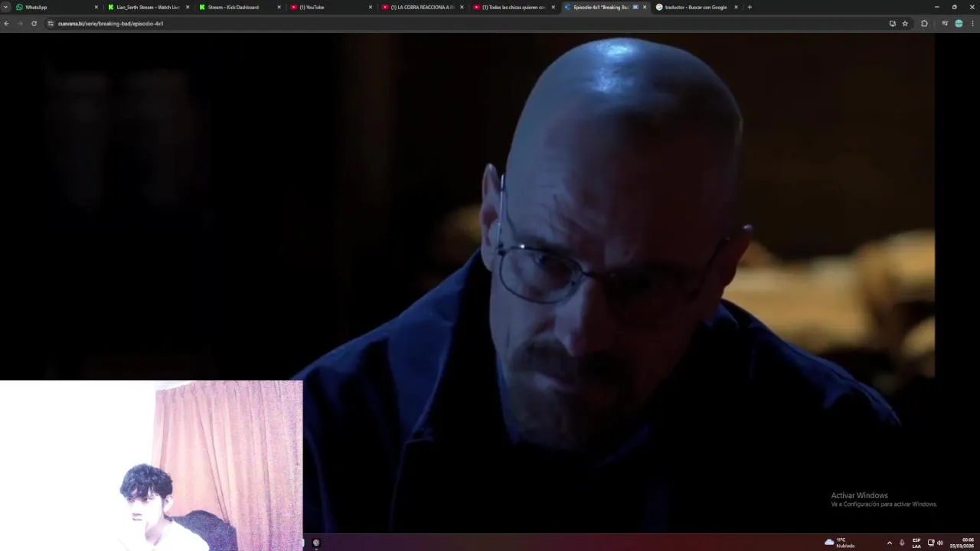Viewport: 980px width, 551px height.
Task: Click the webcam overlay feed
Action: click(152, 465)
